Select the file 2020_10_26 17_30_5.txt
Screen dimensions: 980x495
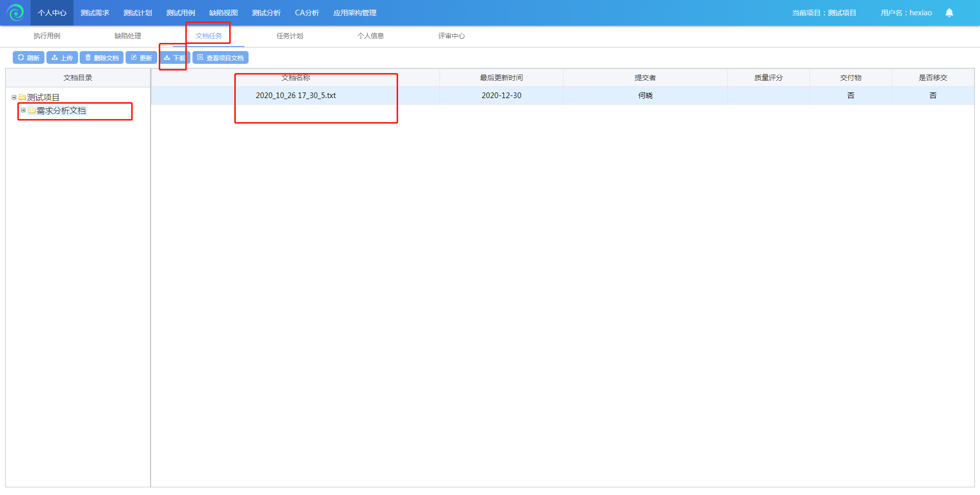coord(296,96)
